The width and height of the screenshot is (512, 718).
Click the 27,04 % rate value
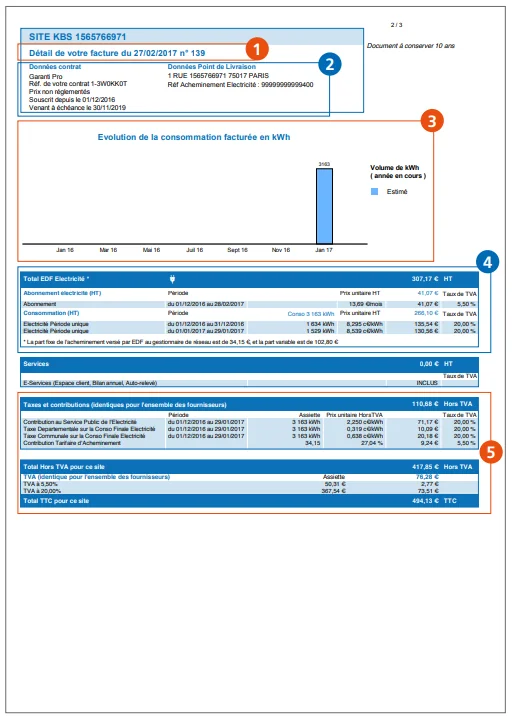pos(372,443)
